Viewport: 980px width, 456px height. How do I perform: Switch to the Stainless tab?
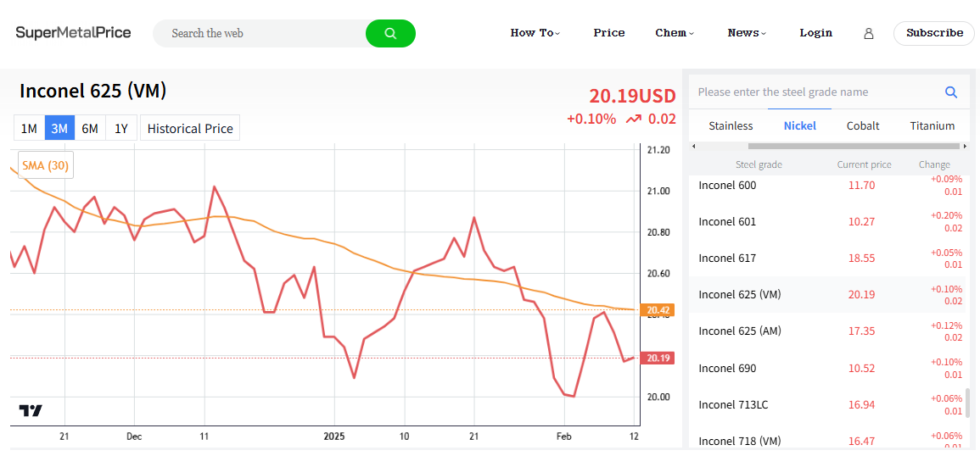[731, 125]
